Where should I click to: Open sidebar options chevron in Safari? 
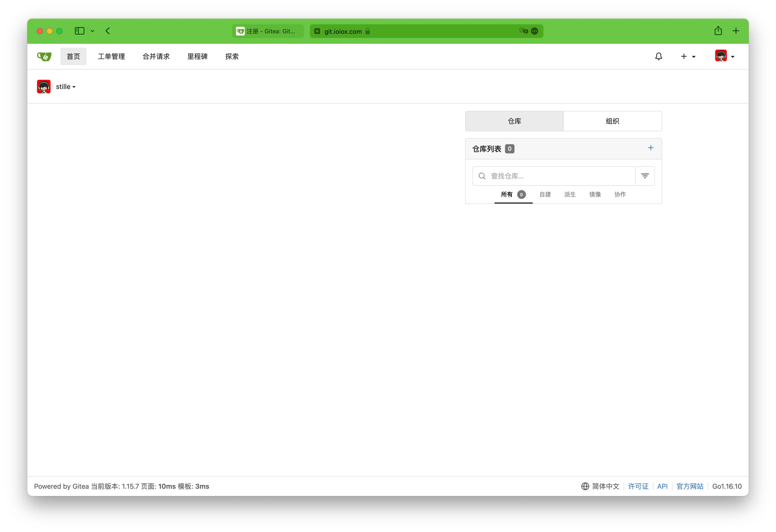(92, 31)
